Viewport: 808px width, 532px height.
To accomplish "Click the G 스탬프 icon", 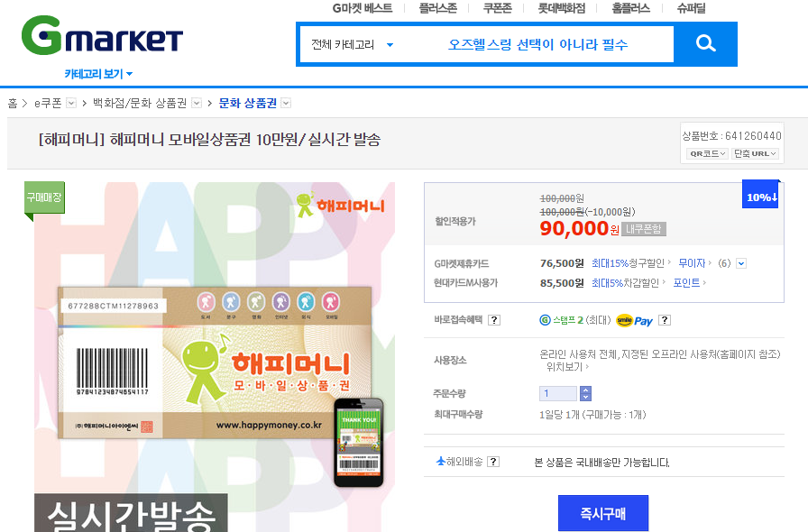I will [x=545, y=320].
